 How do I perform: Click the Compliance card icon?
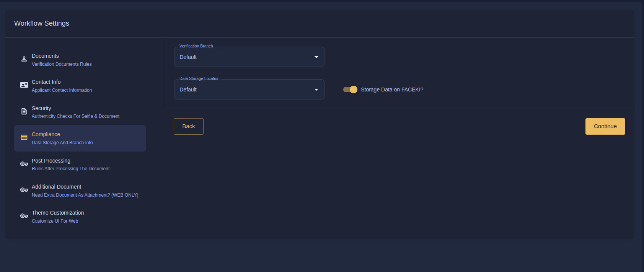point(24,137)
